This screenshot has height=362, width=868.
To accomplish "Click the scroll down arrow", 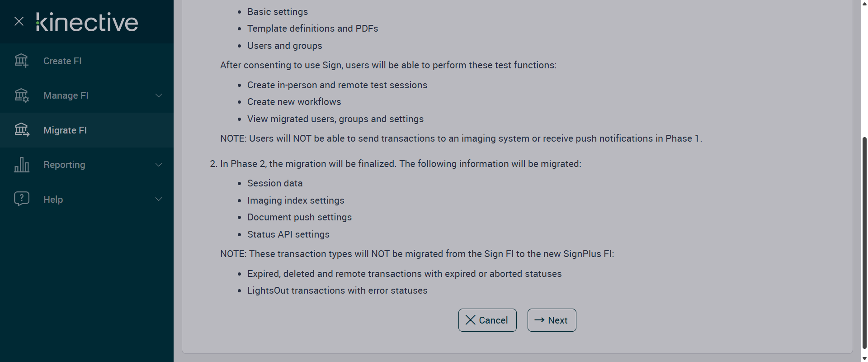I will coord(864,358).
